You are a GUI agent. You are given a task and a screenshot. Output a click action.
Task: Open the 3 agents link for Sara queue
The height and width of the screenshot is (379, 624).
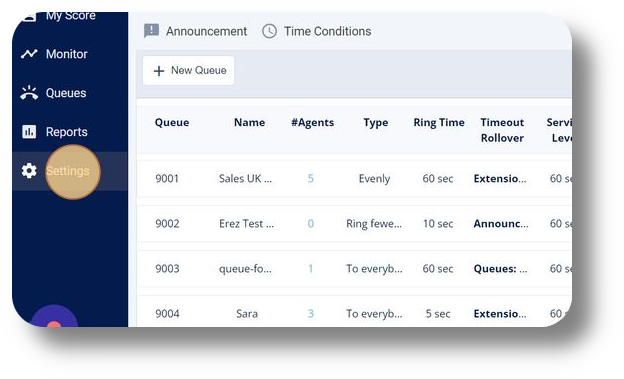311,314
